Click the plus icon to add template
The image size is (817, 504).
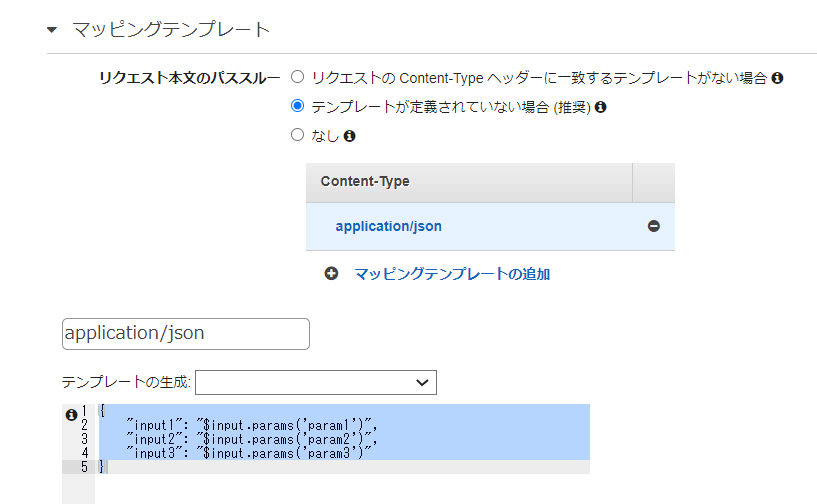click(x=331, y=274)
